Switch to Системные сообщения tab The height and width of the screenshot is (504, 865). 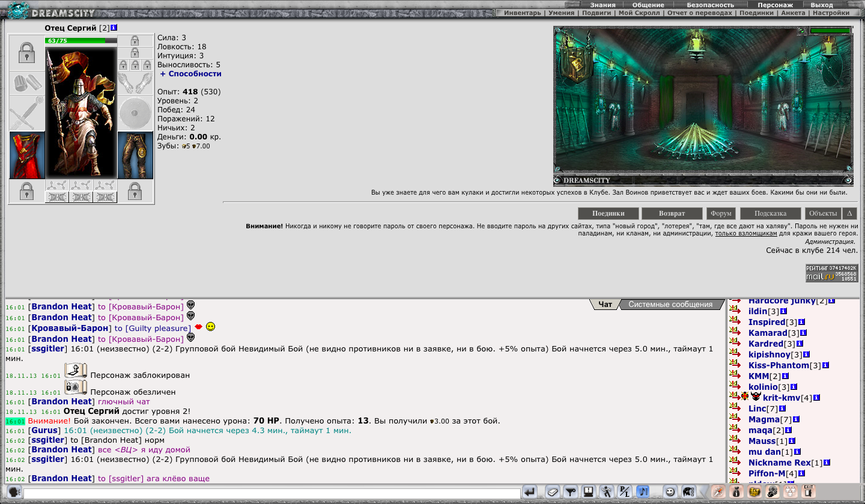coord(670,305)
